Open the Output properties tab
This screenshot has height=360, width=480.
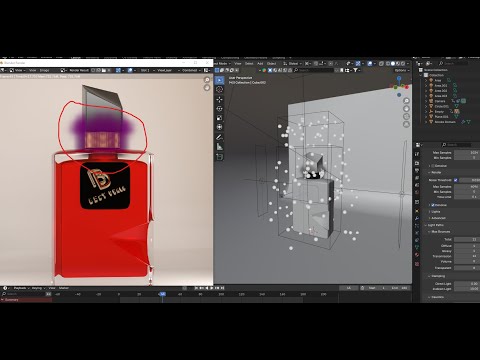(x=417, y=170)
